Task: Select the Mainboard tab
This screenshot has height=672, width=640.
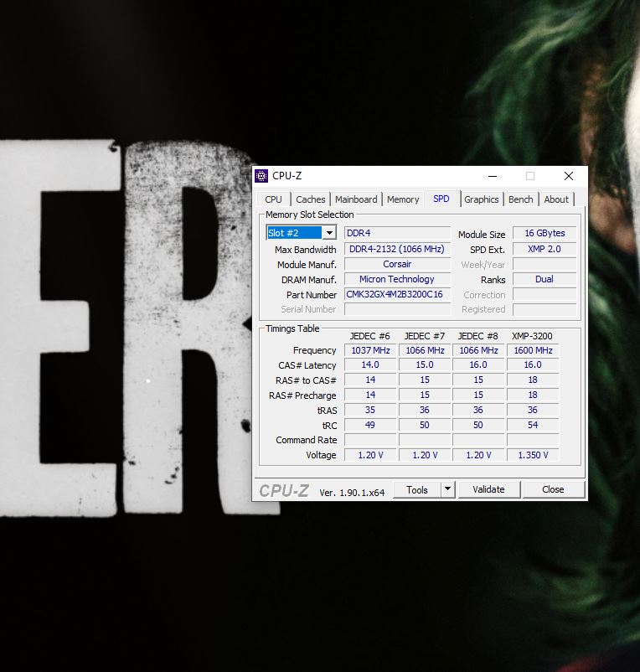Action: click(356, 199)
